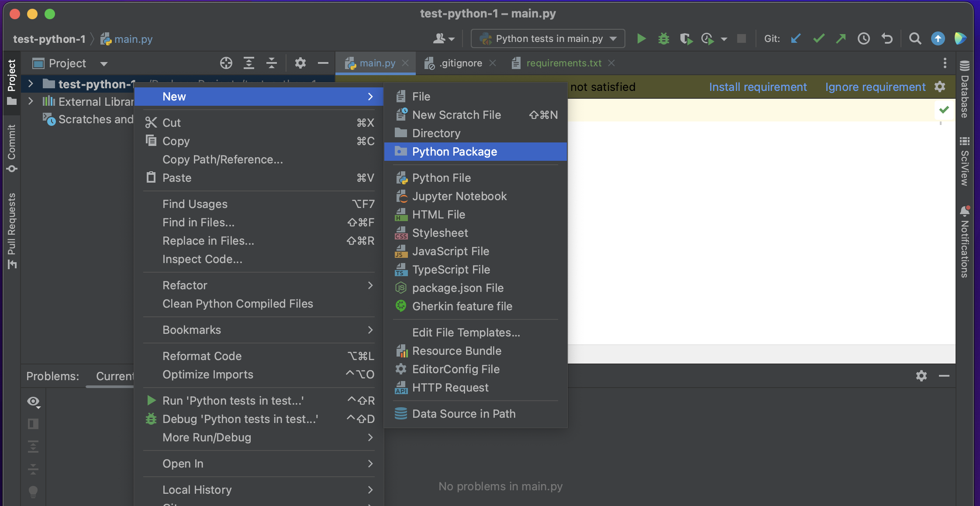Click the green Run button in toolbar
The width and height of the screenshot is (980, 506).
coord(641,39)
